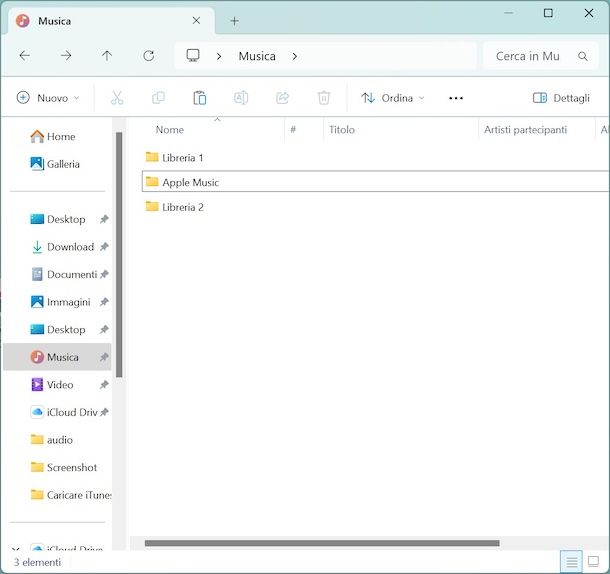Click the pin icon next to Download

104,247
